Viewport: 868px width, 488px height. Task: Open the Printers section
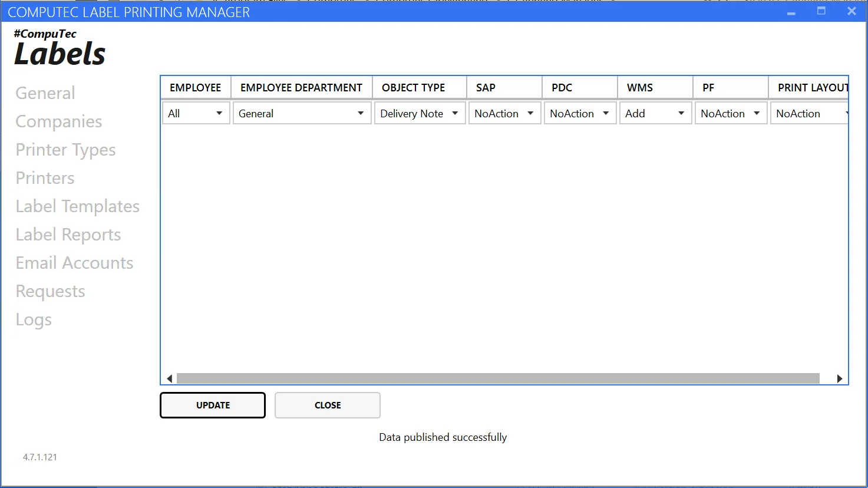(45, 178)
